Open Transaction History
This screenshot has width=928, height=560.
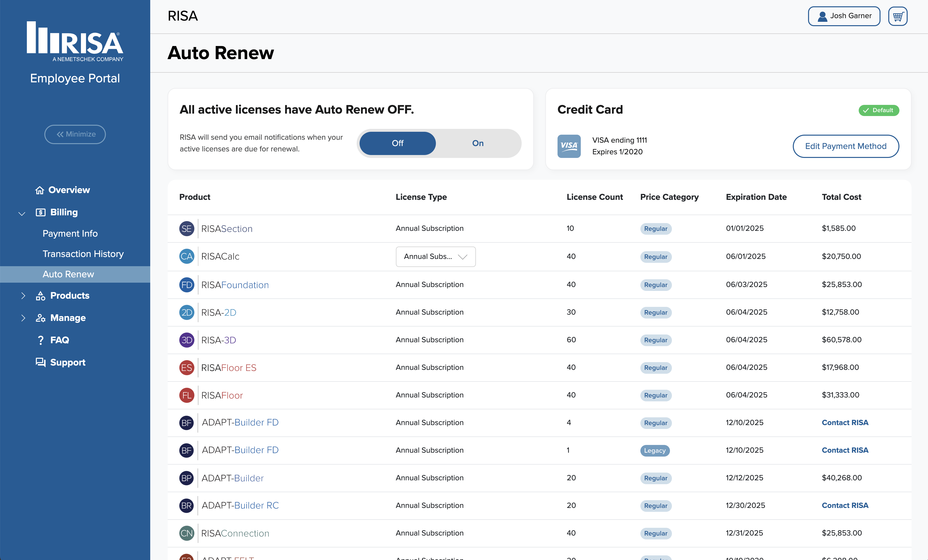point(83,254)
